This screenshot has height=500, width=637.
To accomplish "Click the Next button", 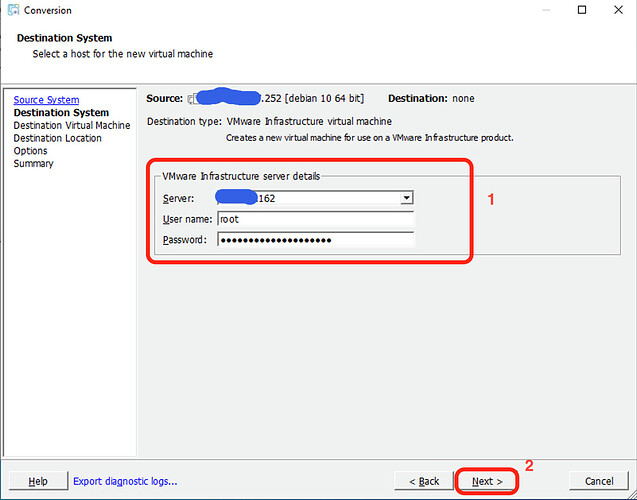I will (x=487, y=481).
